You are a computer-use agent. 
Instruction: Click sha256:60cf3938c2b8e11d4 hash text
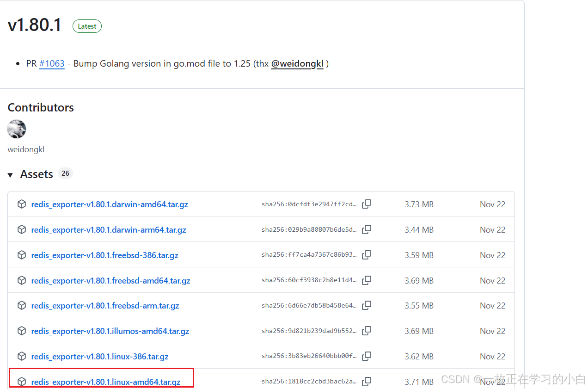coord(309,280)
